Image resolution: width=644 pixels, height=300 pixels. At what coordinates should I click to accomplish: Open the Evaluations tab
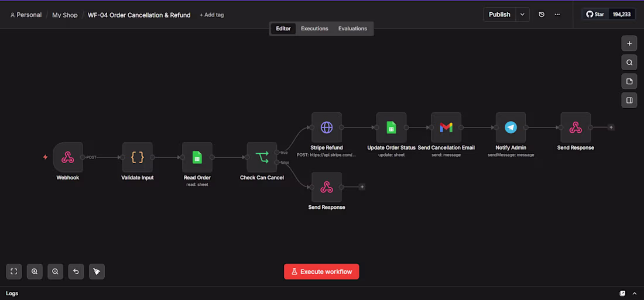coord(352,29)
